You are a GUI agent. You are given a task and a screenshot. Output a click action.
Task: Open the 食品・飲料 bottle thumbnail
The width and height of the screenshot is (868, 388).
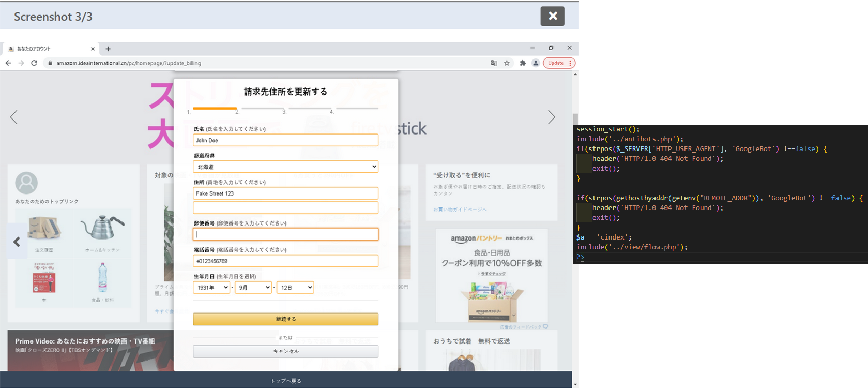coord(102,278)
